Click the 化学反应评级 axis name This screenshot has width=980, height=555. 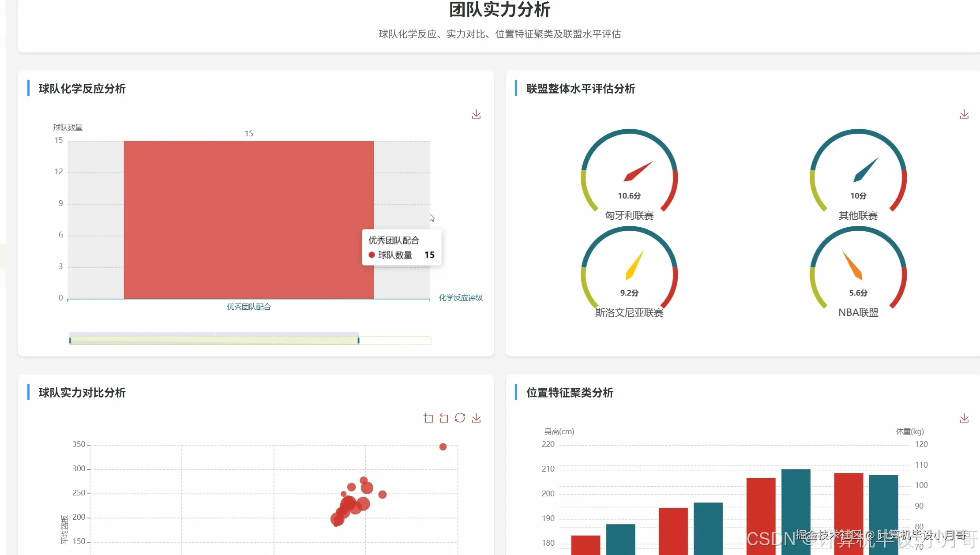coord(461,298)
